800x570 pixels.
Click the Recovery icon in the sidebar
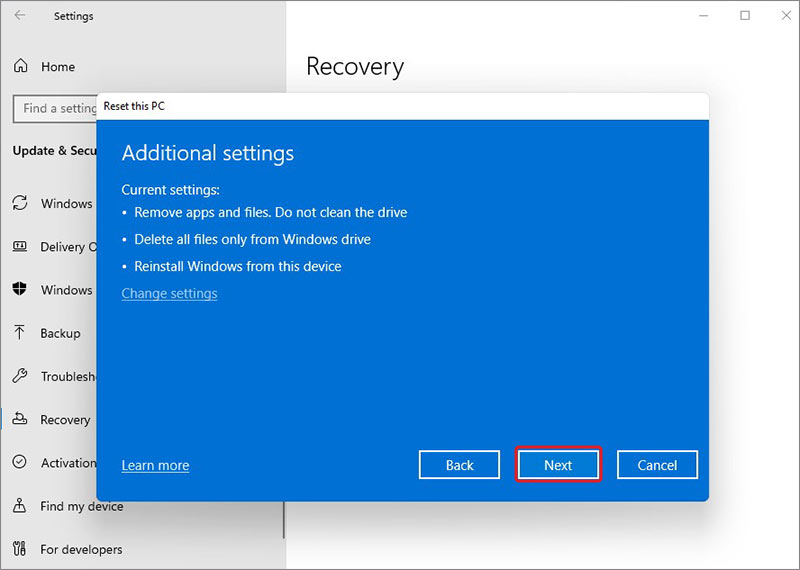pos(20,419)
